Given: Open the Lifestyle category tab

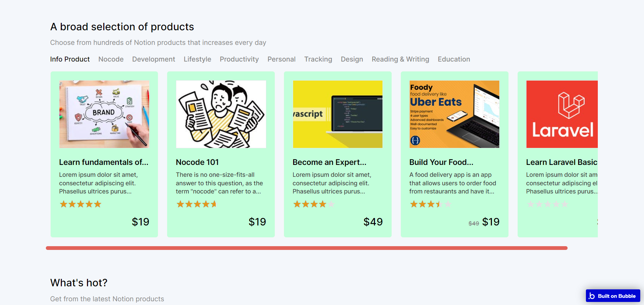Looking at the screenshot, I should tap(197, 59).
